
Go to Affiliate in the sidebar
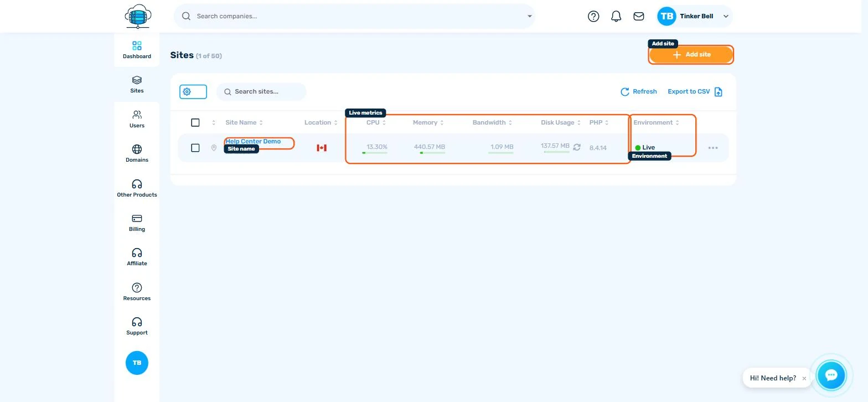tap(137, 257)
